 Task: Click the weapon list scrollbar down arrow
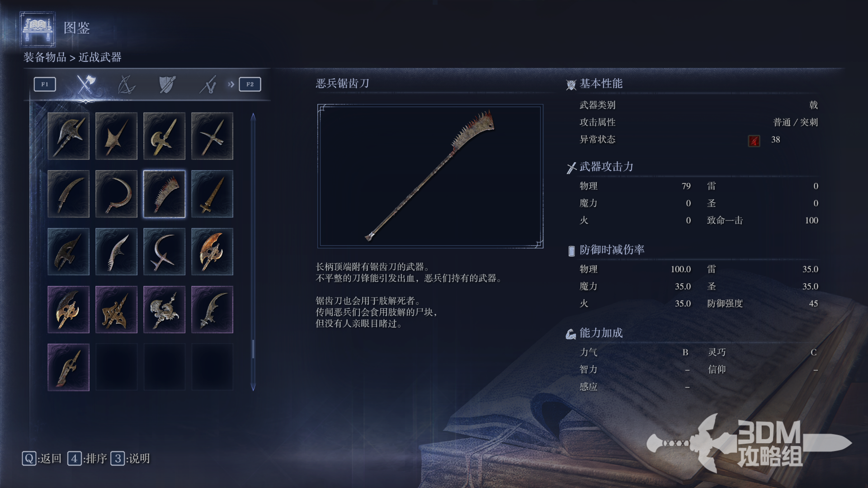coord(253,387)
